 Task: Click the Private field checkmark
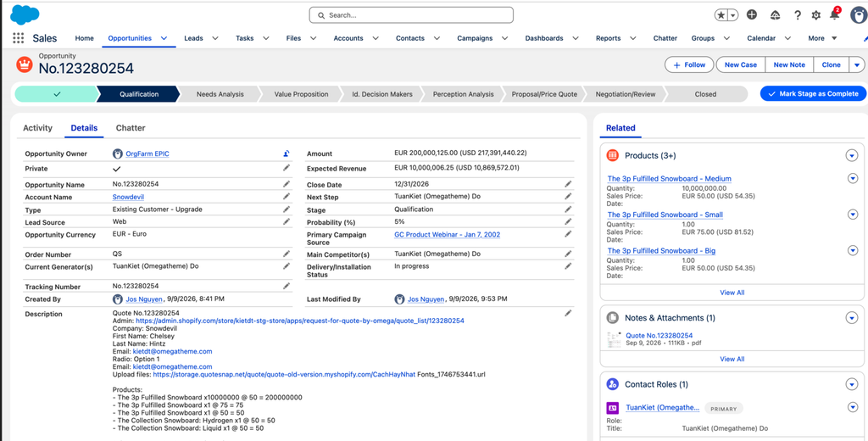[117, 169]
